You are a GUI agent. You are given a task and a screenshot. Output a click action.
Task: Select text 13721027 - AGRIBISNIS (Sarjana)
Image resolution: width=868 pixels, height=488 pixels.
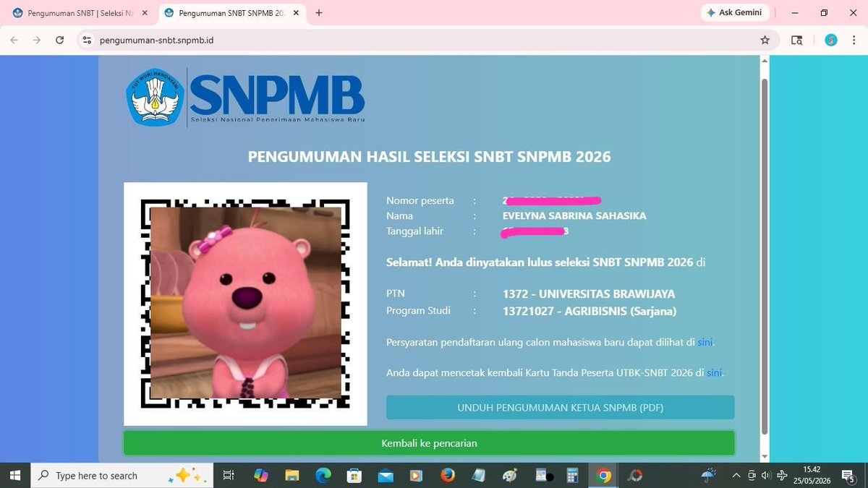click(590, 311)
